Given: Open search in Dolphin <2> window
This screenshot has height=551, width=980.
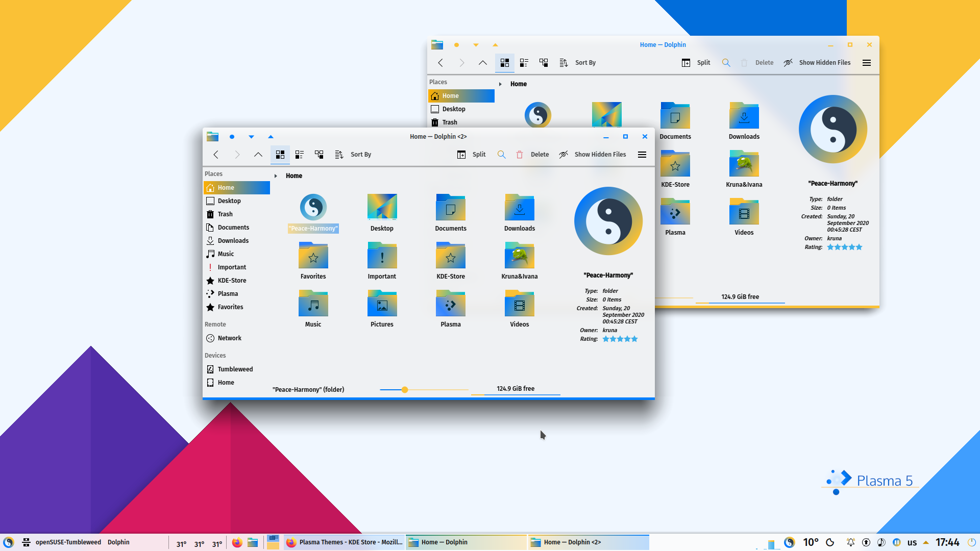Looking at the screenshot, I should (x=501, y=155).
